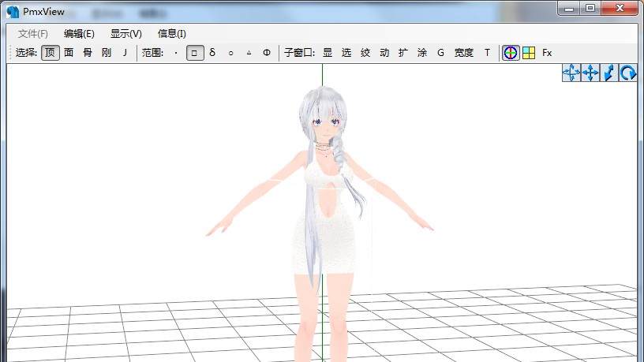Click the G sub-window button
The height and width of the screenshot is (362, 644).
[440, 53]
